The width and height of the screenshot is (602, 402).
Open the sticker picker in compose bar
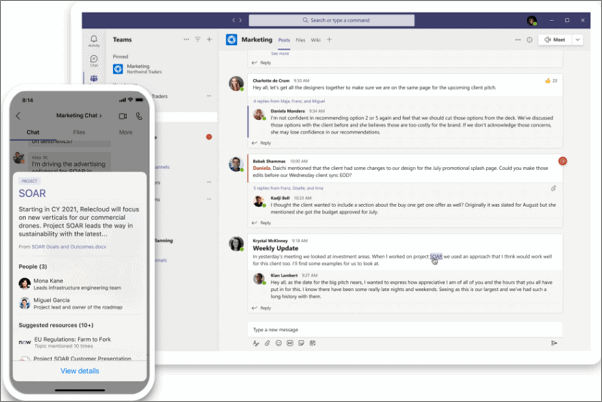pos(301,343)
